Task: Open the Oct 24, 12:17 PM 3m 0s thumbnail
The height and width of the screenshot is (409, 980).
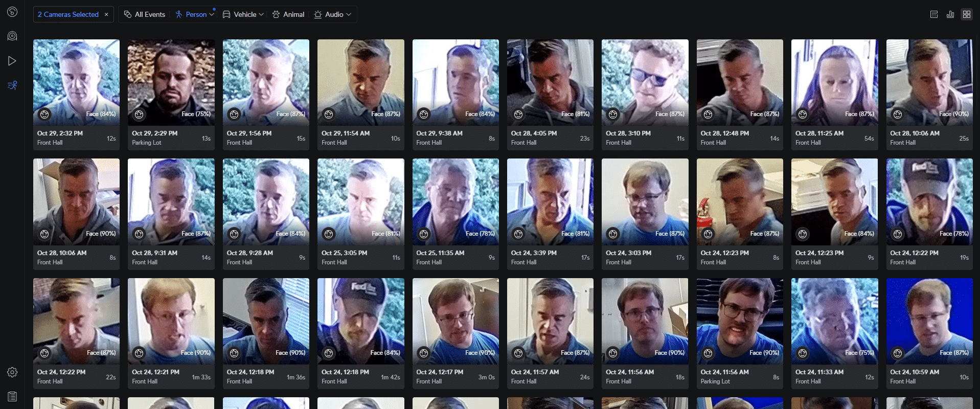Action: click(x=455, y=321)
